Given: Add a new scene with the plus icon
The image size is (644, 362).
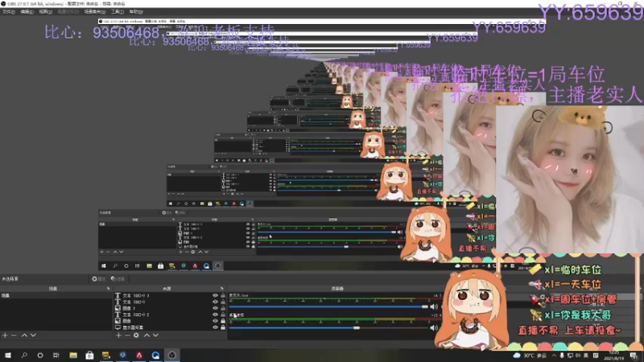Looking at the screenshot, I should 5,335.
